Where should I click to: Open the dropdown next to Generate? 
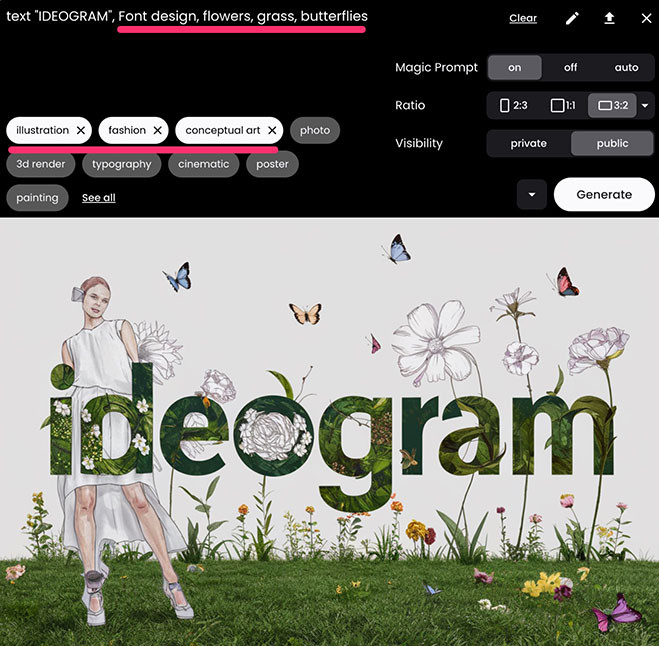click(x=532, y=194)
